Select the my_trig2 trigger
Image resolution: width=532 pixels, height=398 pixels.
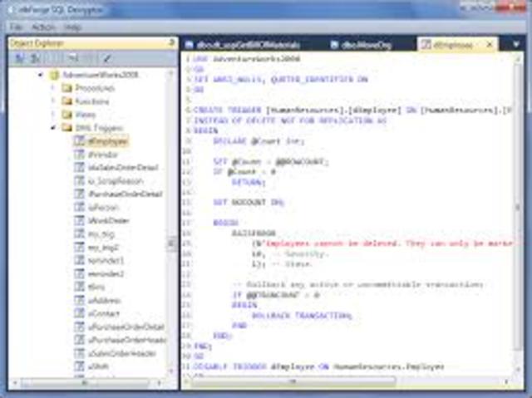[103, 248]
